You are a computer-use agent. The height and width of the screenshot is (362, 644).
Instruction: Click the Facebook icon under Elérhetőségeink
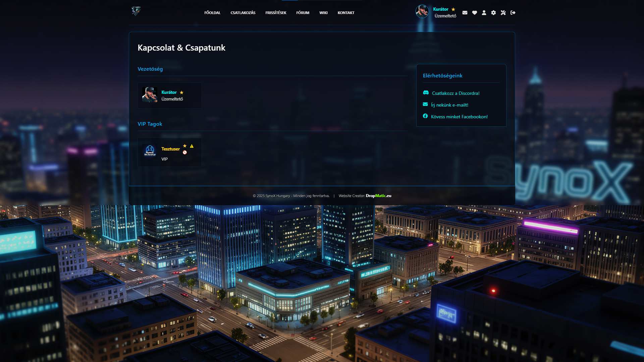click(x=425, y=116)
